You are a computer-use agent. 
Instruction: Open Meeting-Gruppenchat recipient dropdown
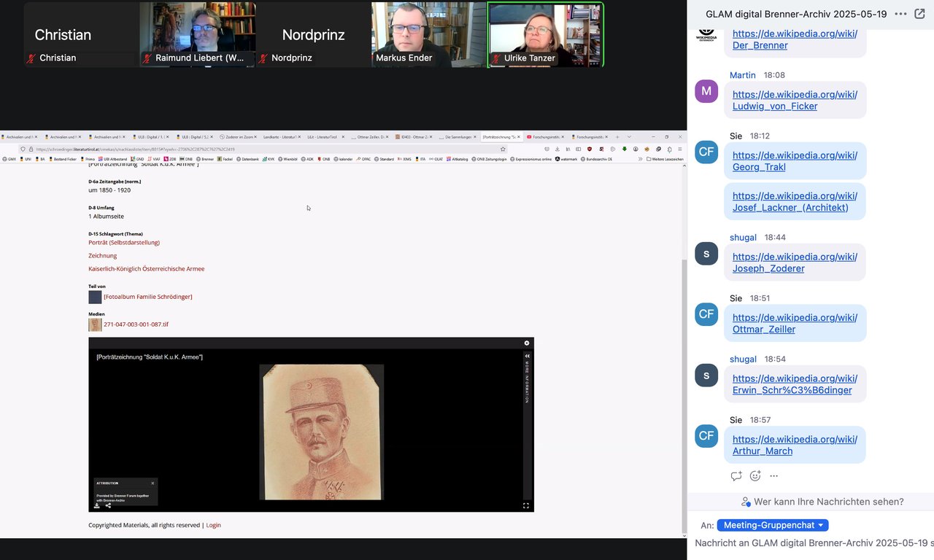(x=773, y=525)
